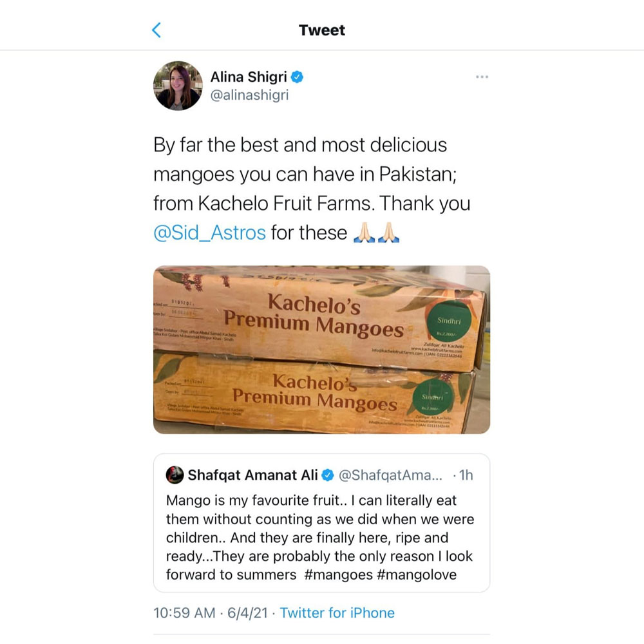Tap the Tweet header title

[322, 30]
